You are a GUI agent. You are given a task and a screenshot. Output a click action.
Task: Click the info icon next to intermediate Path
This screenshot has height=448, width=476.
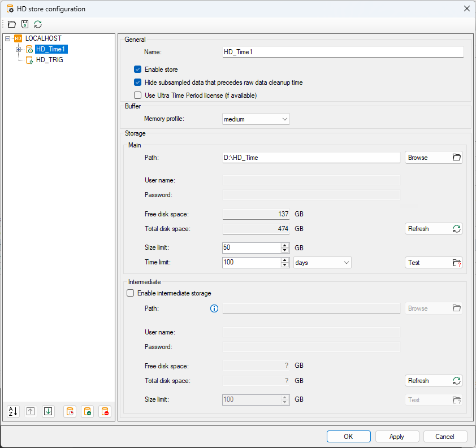[x=214, y=308]
